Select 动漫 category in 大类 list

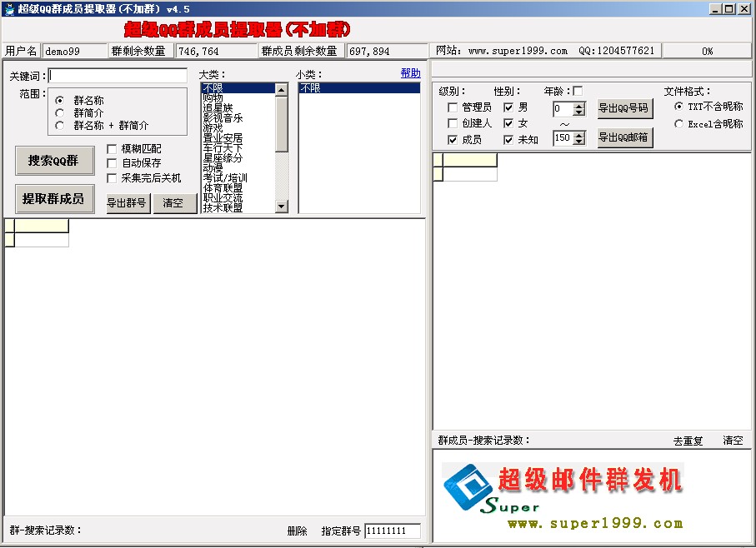[238, 168]
